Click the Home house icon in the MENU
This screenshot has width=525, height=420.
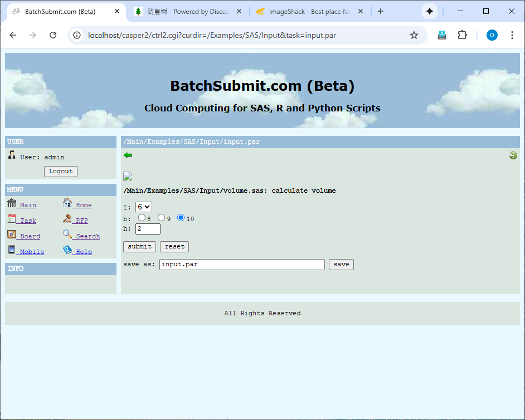pos(68,203)
